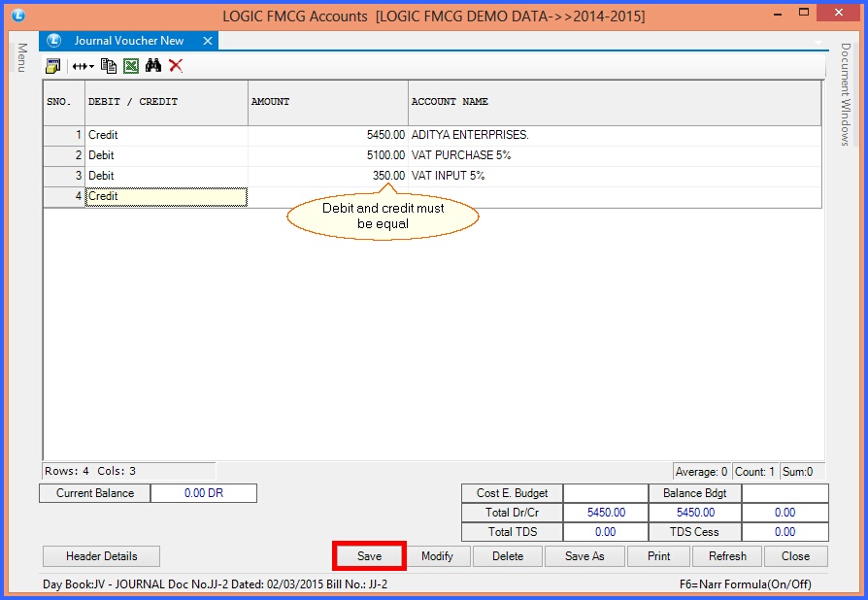
Task: Click the Average: 0 status entry
Action: pyautogui.click(x=701, y=472)
